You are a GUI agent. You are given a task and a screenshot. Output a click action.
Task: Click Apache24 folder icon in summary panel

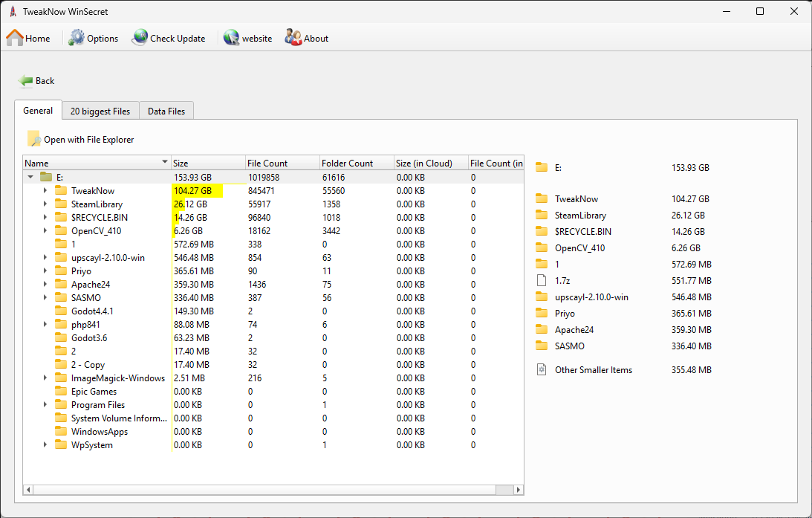pos(542,329)
